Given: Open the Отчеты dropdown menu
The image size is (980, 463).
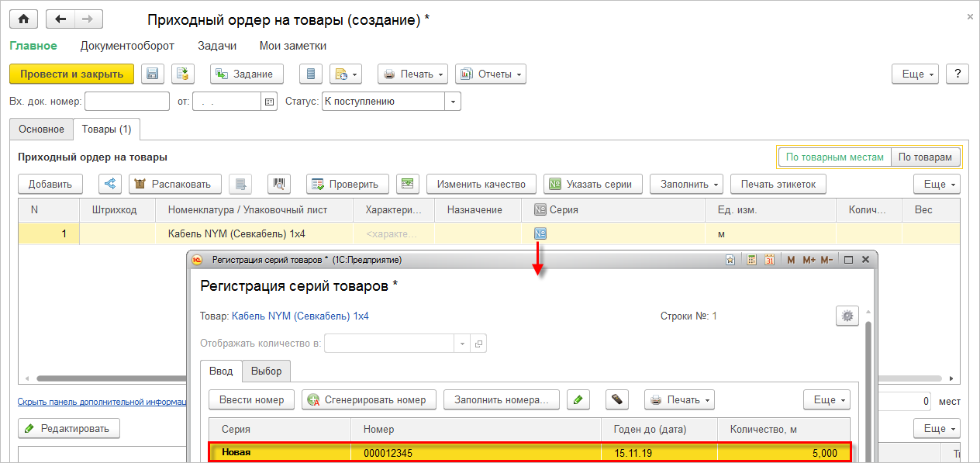Looking at the screenshot, I should [x=490, y=74].
